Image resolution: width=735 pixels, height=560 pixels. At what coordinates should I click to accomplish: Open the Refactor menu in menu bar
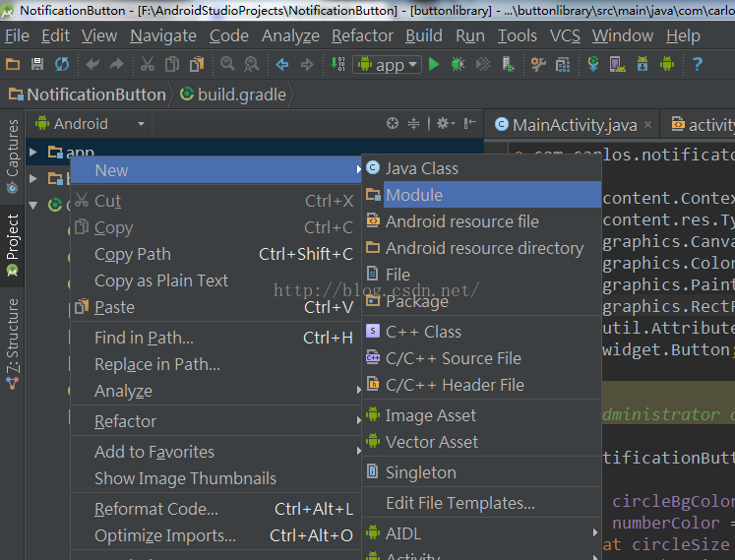click(362, 35)
